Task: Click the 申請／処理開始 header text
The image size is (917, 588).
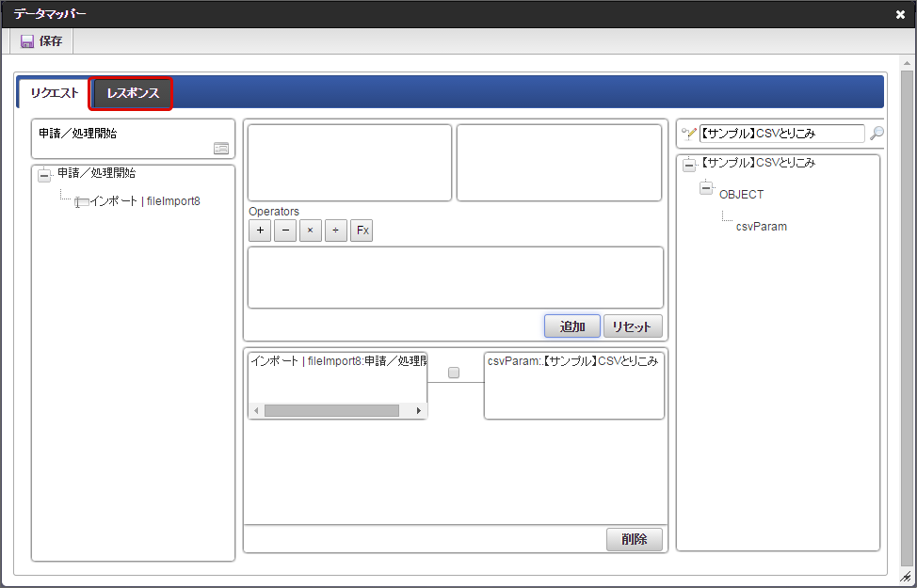Action: click(78, 134)
